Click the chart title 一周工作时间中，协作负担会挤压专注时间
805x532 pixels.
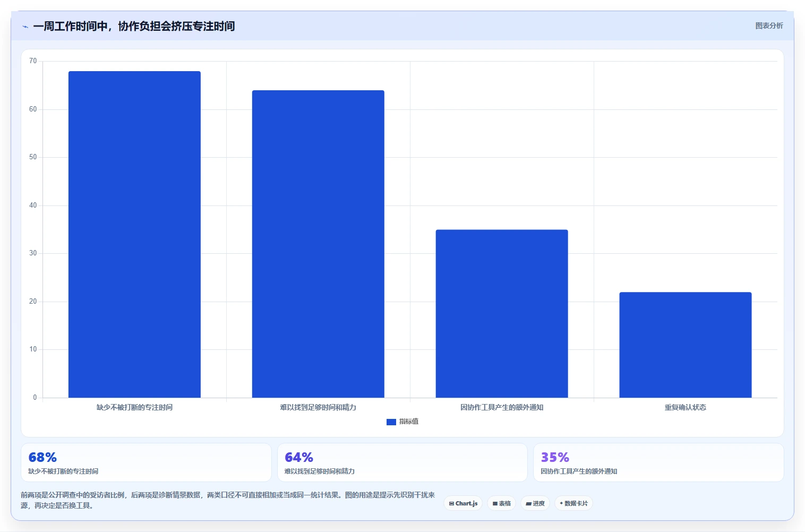[x=134, y=26]
